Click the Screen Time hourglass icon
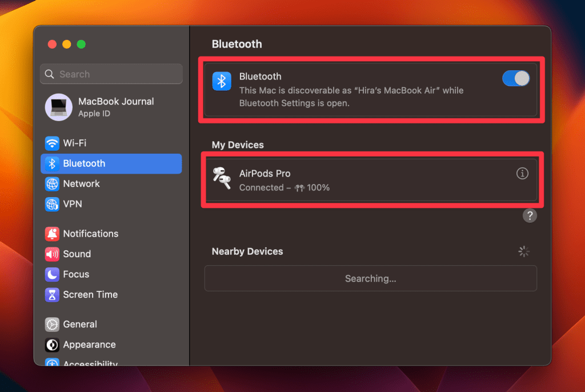The width and height of the screenshot is (585, 392). [52, 295]
